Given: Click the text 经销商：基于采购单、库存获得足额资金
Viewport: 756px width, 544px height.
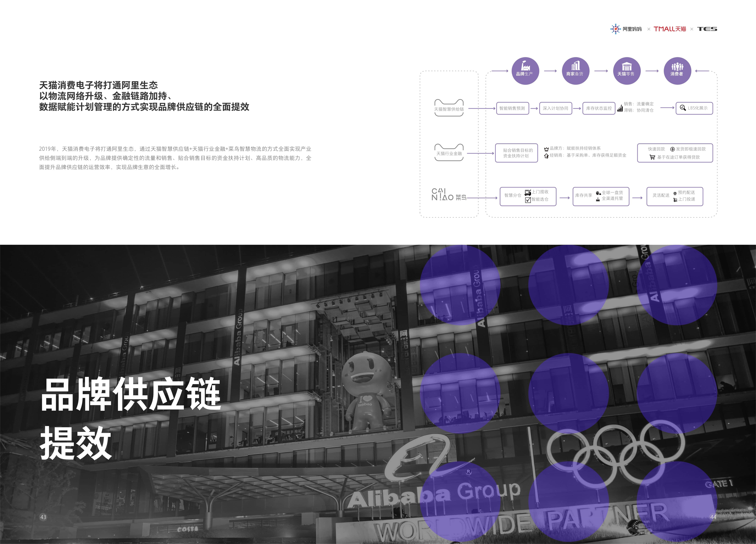Looking at the screenshot, I should (x=588, y=155).
